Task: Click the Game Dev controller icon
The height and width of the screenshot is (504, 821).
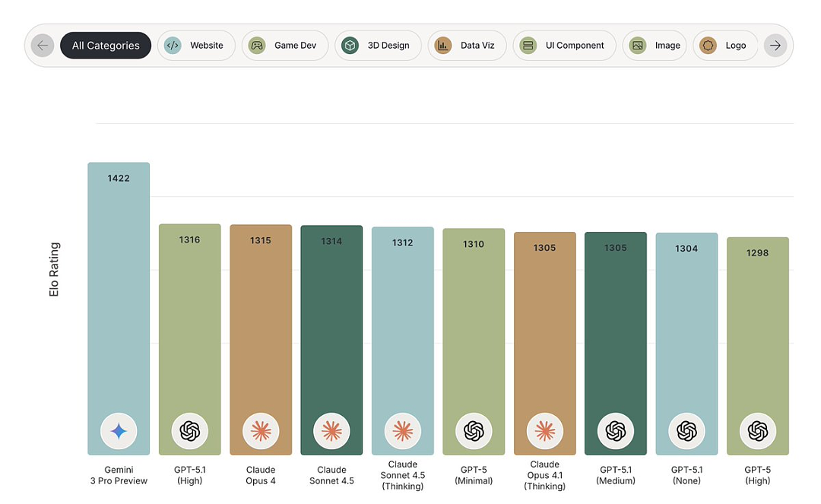Action: pos(257,46)
